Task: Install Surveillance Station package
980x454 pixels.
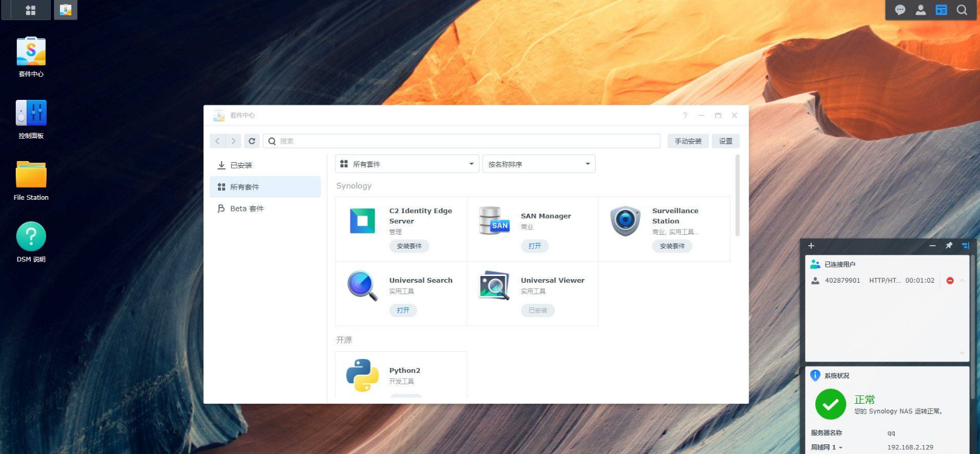Action: point(672,246)
